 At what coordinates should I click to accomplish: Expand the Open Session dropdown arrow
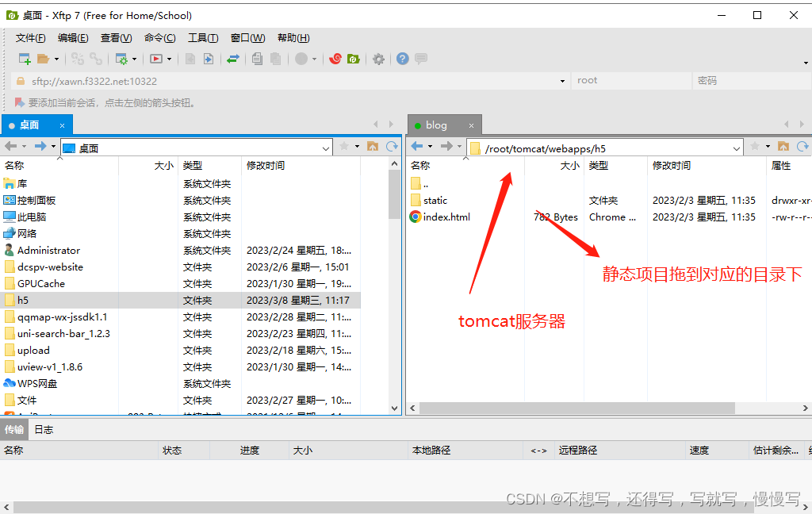click(x=56, y=59)
